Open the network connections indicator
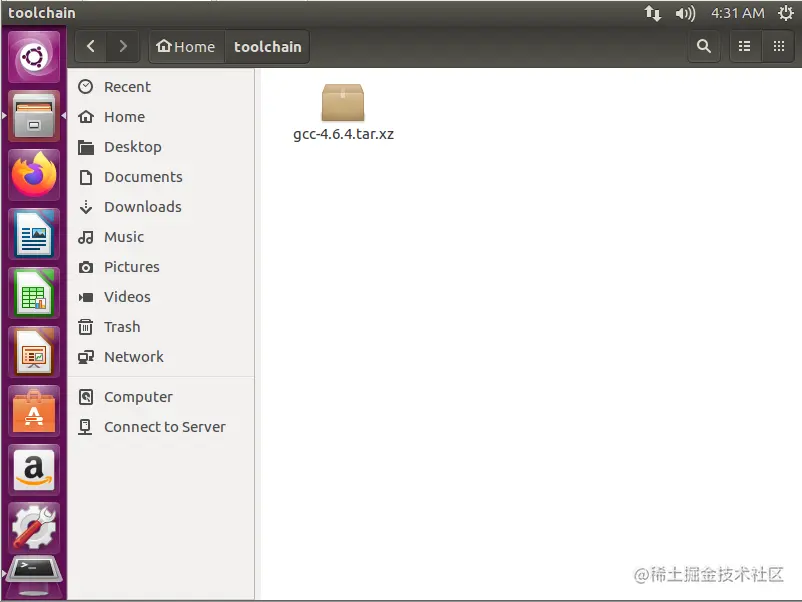The height and width of the screenshot is (602, 802). coord(652,13)
